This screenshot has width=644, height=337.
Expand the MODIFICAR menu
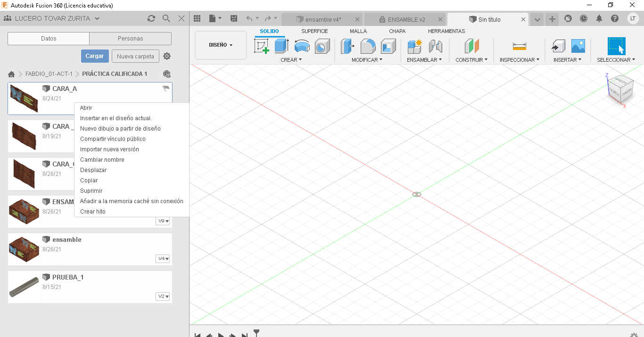point(367,60)
